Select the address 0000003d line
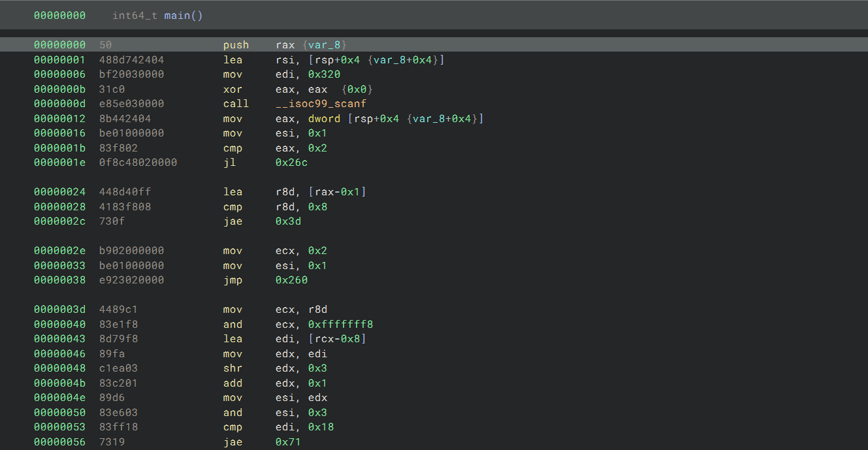This screenshot has height=450, width=868. tap(59, 310)
